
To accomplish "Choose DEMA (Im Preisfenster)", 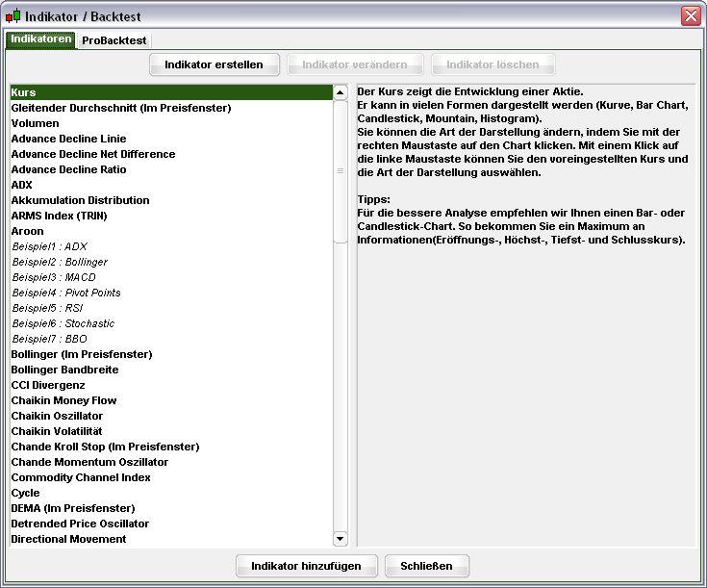I will [171, 508].
